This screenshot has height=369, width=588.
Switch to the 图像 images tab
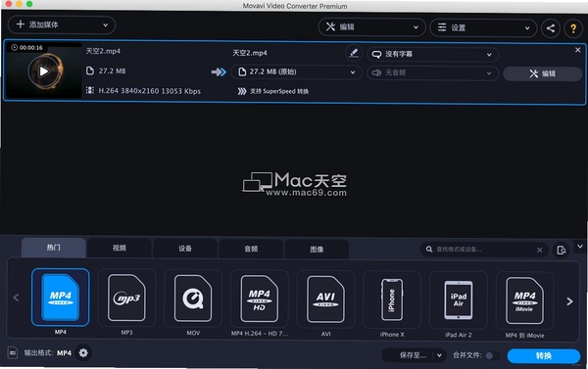tap(317, 250)
